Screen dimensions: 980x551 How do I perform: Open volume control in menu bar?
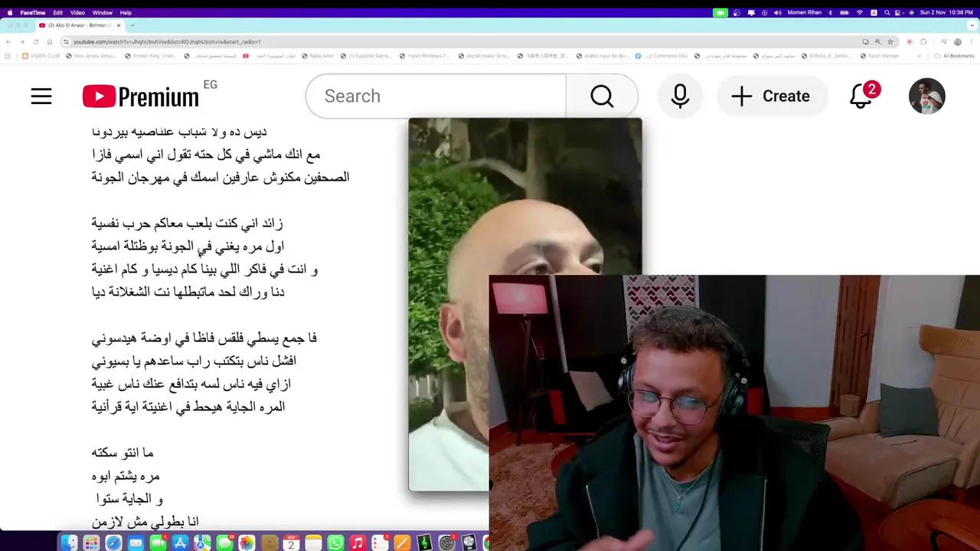click(x=778, y=12)
